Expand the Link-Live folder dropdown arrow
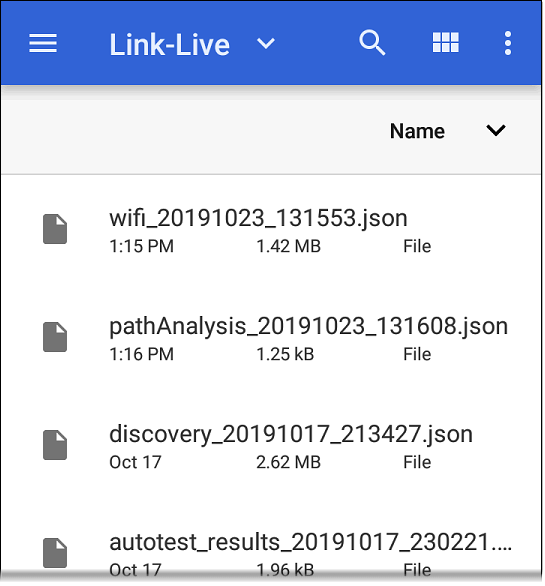545x586 pixels. click(266, 43)
